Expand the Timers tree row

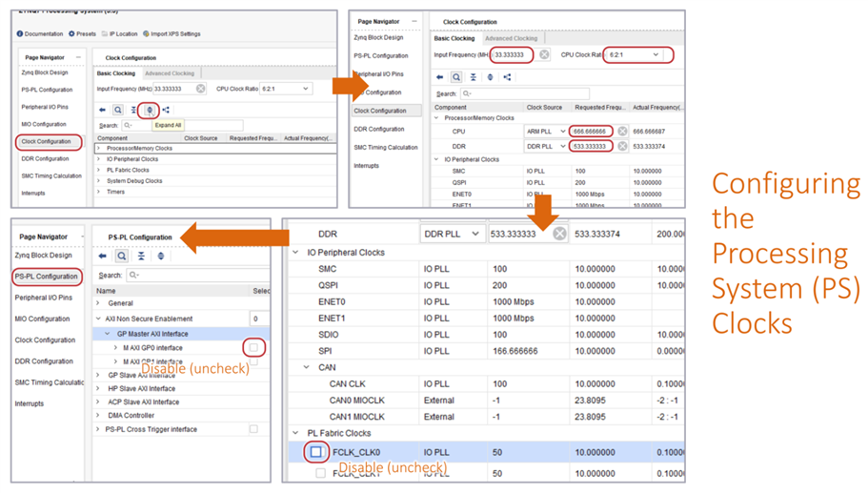pyautogui.click(x=100, y=192)
